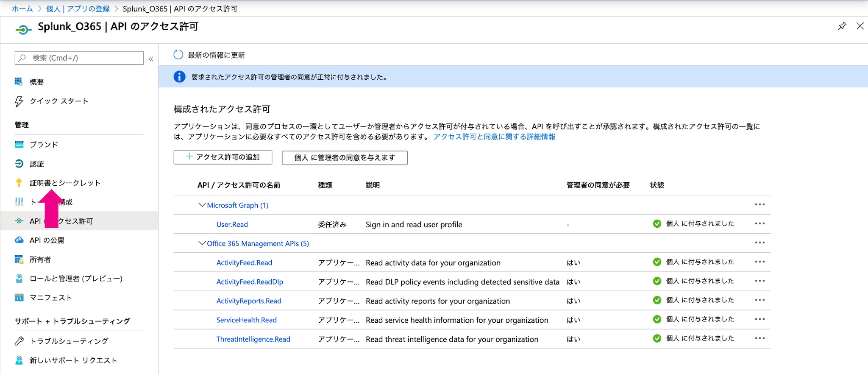The height and width of the screenshot is (374, 868).
Task: Open the User.Read permission link
Action: point(232,224)
